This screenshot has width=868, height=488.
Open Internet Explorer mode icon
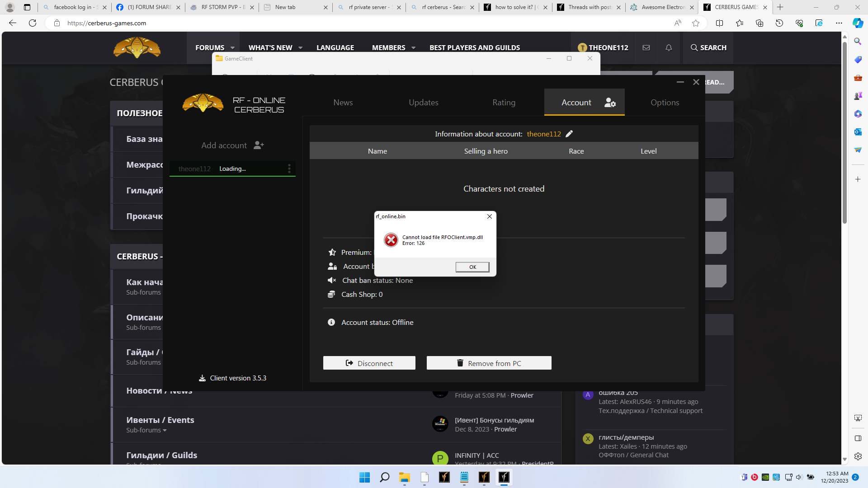tap(819, 23)
